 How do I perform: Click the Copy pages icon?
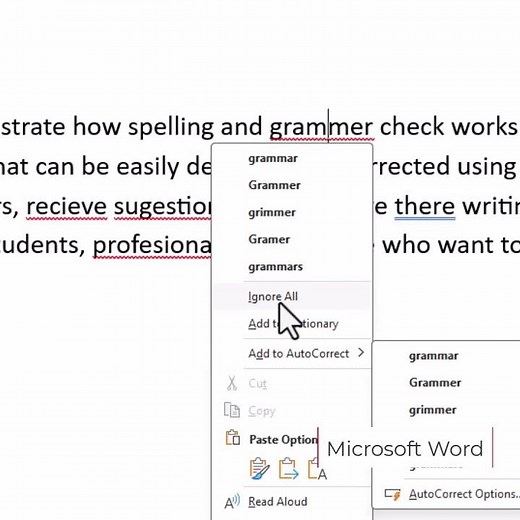click(x=232, y=410)
